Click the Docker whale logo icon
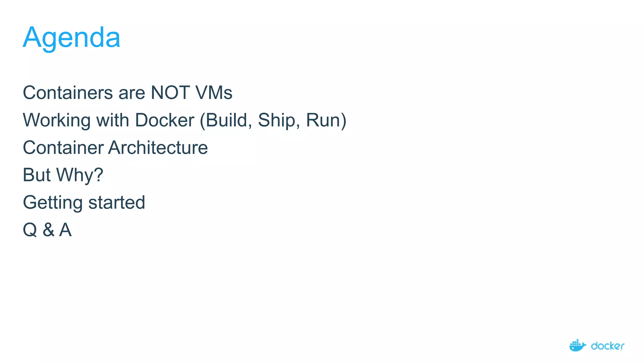The width and height of the screenshot is (644, 362). tap(577, 345)
